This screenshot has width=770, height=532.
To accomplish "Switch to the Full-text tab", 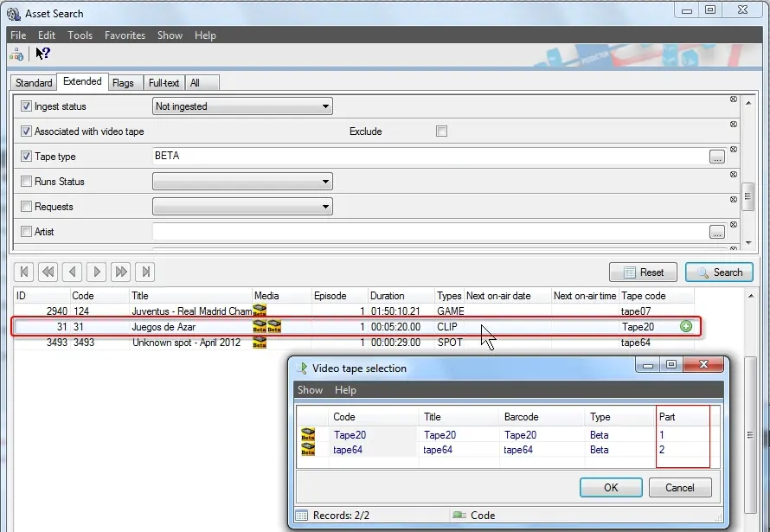I will point(164,83).
